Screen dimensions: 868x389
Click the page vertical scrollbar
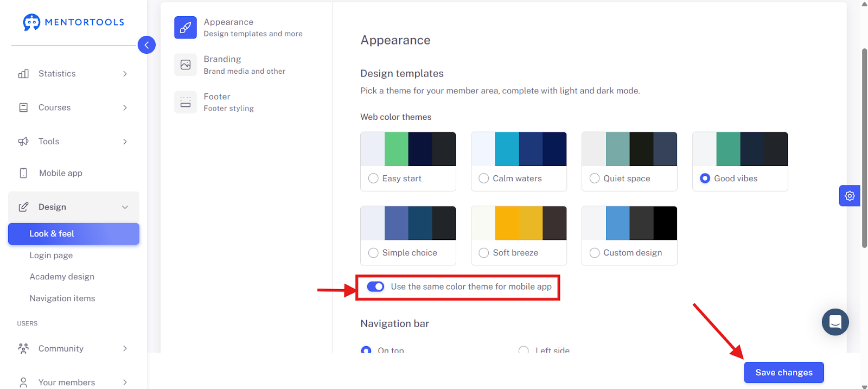pos(864,148)
